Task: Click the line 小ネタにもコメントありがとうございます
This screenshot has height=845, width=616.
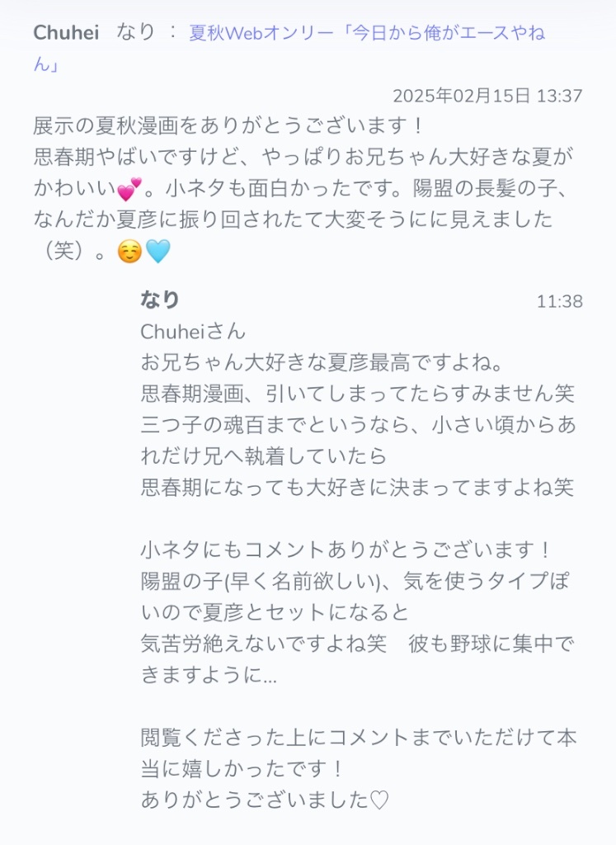Action: pos(346,550)
